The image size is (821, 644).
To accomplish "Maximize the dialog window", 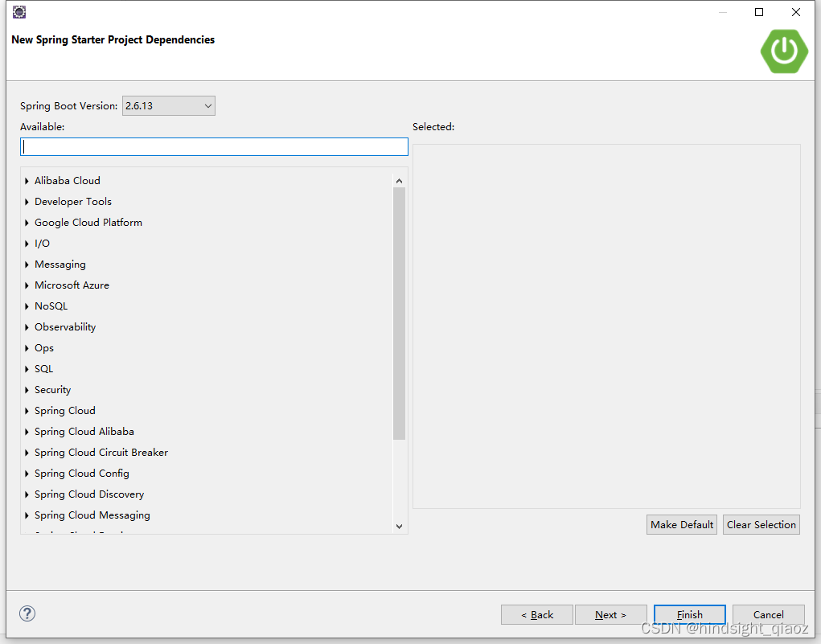I will [x=759, y=12].
